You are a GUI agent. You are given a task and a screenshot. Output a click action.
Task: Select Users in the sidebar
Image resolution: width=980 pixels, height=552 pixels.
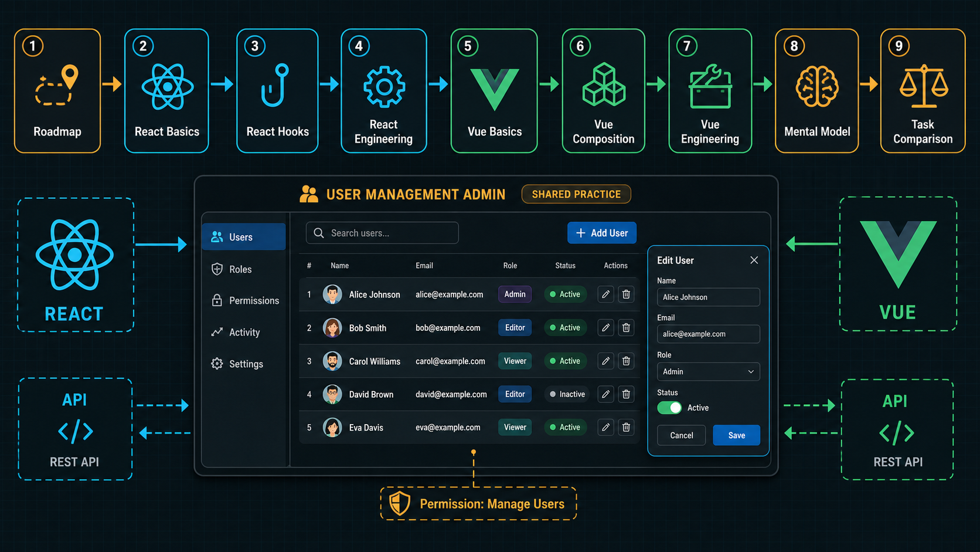click(x=244, y=237)
